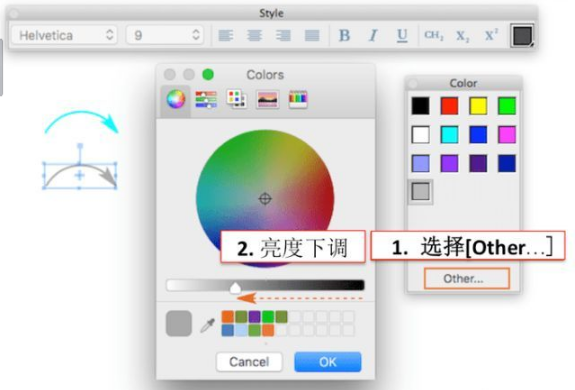Click the Other... button in Color panel
The width and height of the screenshot is (575, 390).
tap(467, 279)
